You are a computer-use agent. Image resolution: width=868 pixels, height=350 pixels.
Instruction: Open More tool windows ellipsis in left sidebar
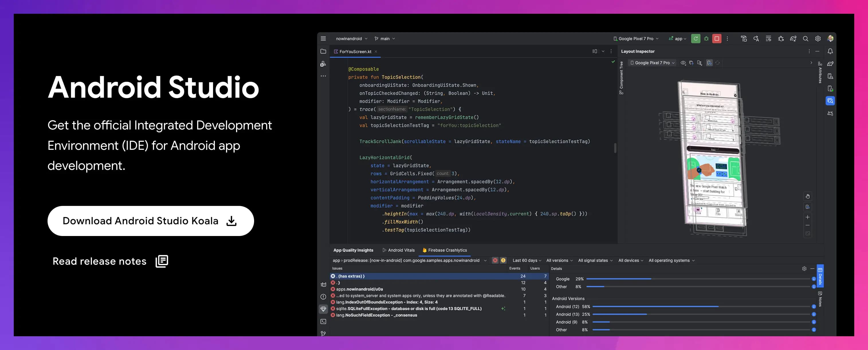tap(323, 76)
